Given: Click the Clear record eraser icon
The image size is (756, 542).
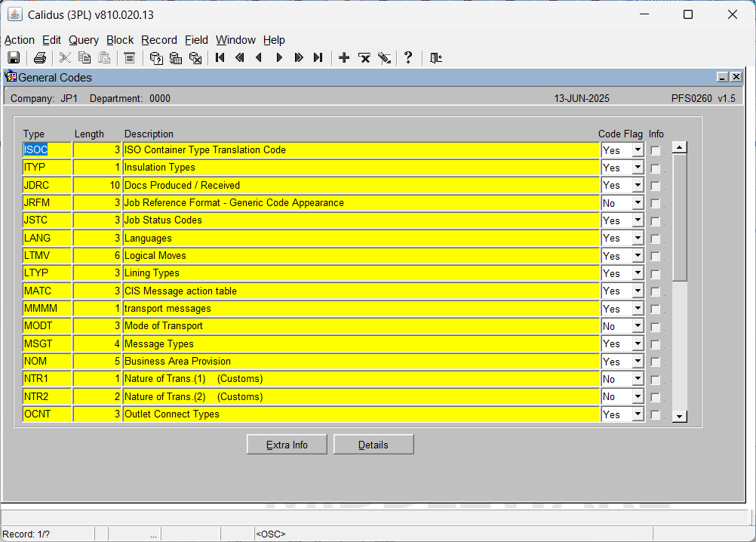Looking at the screenshot, I should click(x=384, y=58).
